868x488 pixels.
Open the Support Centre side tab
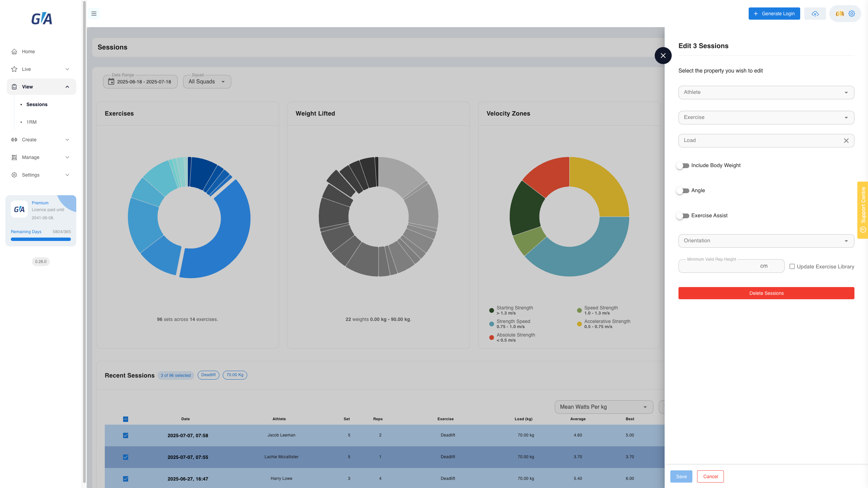point(863,210)
